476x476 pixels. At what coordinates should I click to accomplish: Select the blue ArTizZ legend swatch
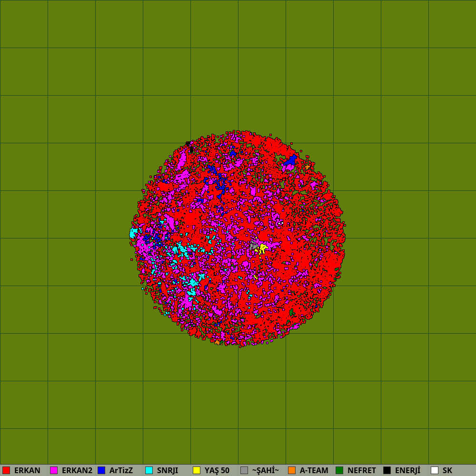(x=101, y=470)
